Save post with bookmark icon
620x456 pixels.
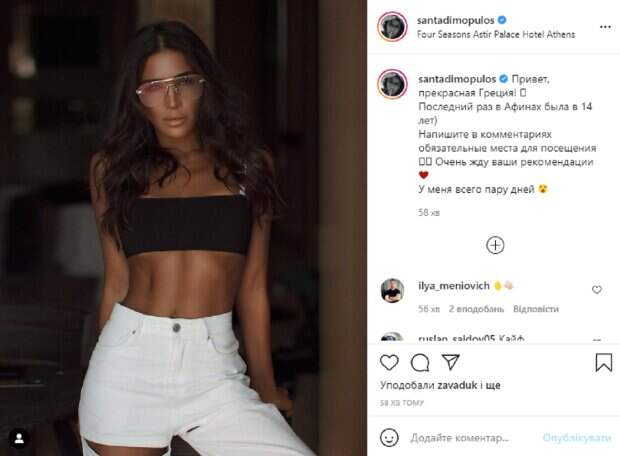(x=603, y=362)
